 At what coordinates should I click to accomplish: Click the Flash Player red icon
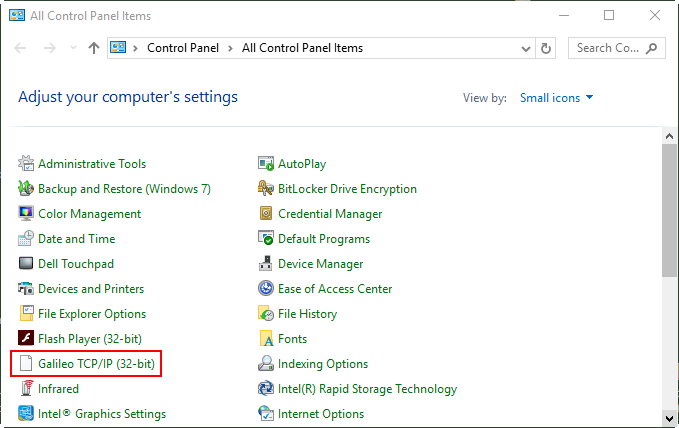click(27, 339)
